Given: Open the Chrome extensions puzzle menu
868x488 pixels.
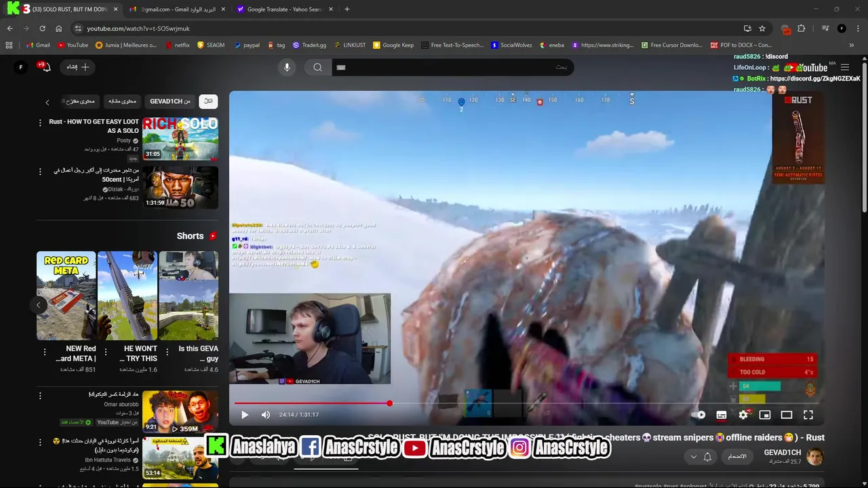Looking at the screenshot, I should click(802, 28).
